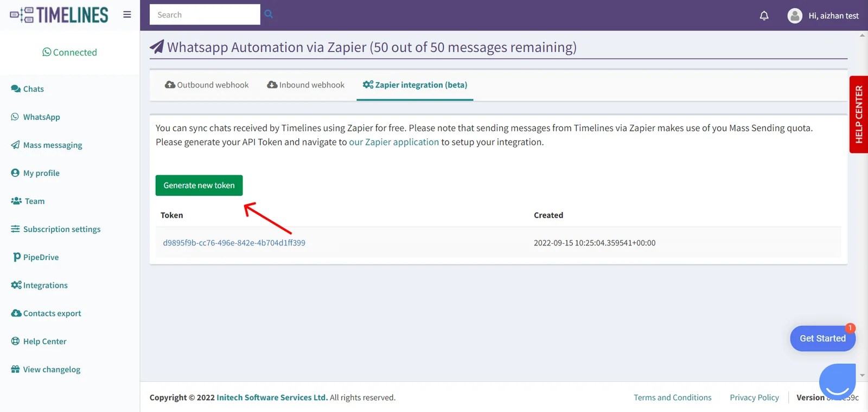This screenshot has width=868, height=412.
Task: Follow the 'our Zapier application' link
Action: pos(394,142)
